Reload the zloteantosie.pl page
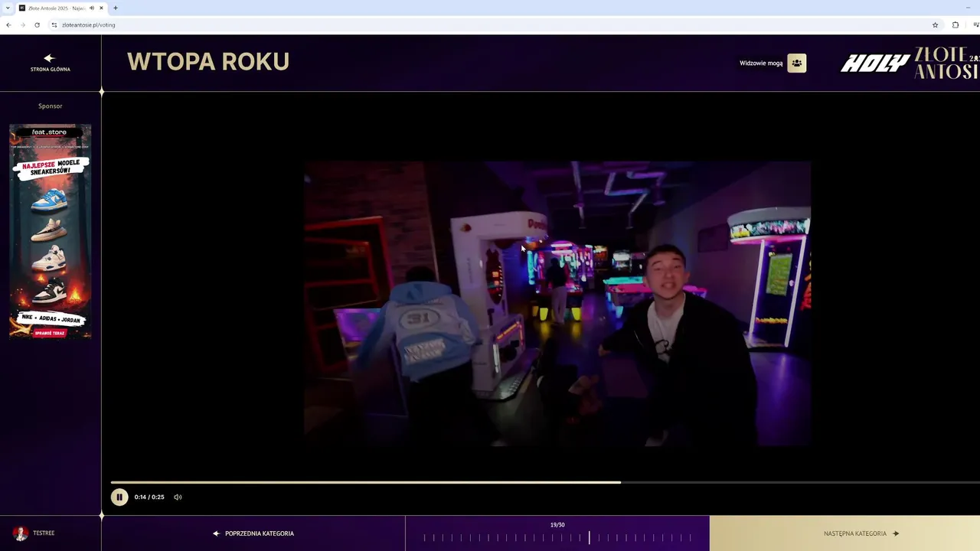 37,24
